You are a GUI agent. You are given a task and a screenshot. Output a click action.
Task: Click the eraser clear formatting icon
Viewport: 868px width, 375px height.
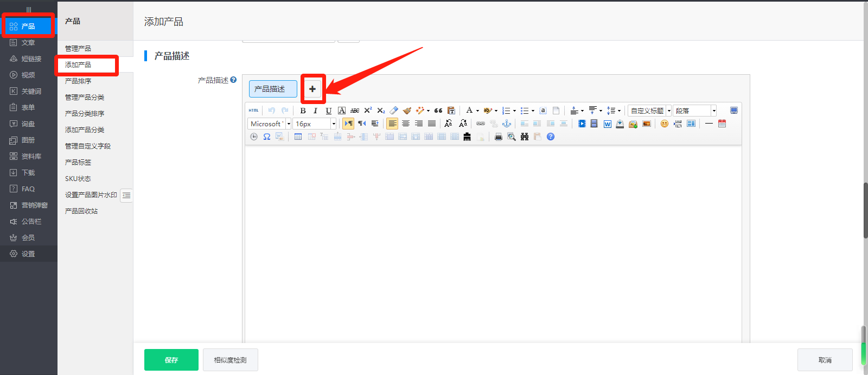(394, 111)
